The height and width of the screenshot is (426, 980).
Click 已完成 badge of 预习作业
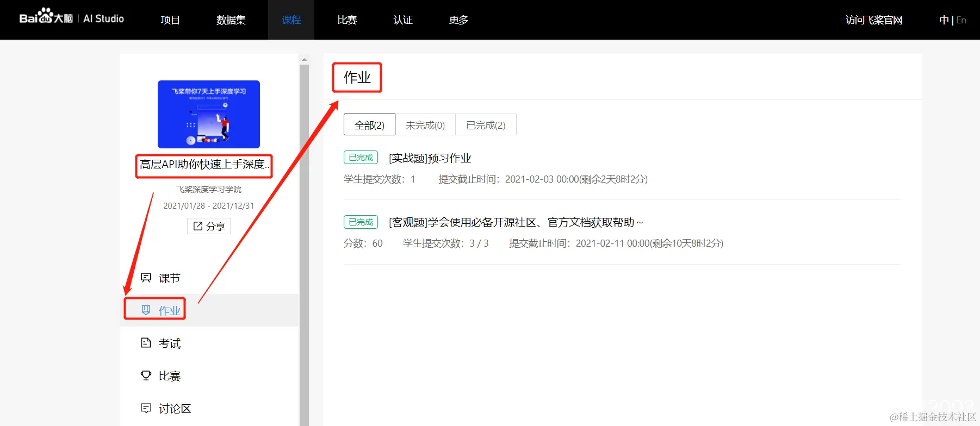pos(361,158)
